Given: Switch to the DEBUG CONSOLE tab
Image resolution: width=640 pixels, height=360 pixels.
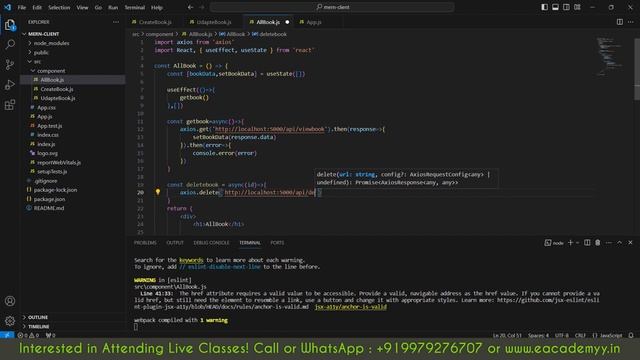Looking at the screenshot, I should pos(211,242).
